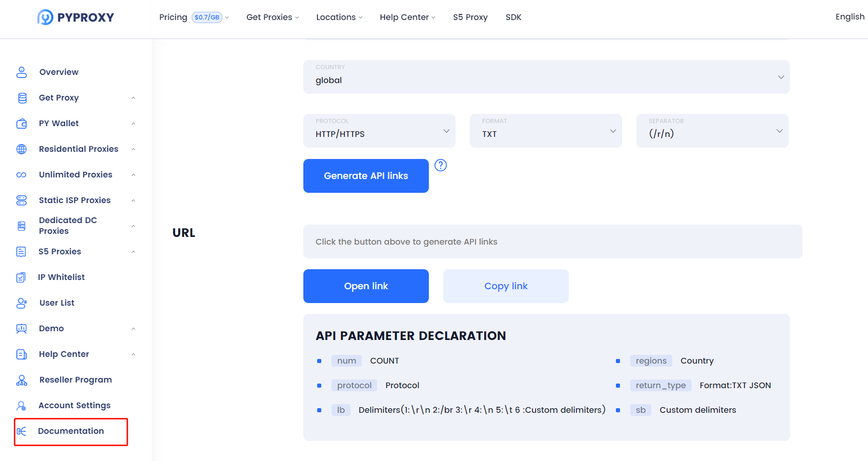Click the 'sb' parameter tag
Viewport: 868px width, 461px height.
tap(640, 410)
